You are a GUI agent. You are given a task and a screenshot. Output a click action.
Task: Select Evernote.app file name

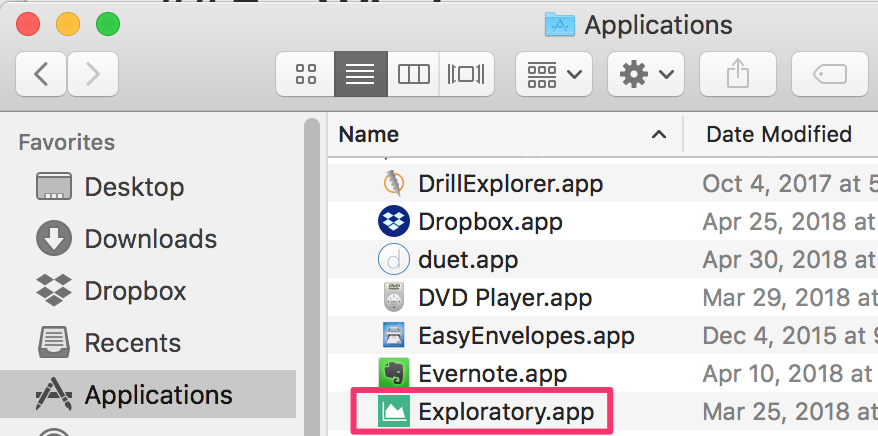493,374
